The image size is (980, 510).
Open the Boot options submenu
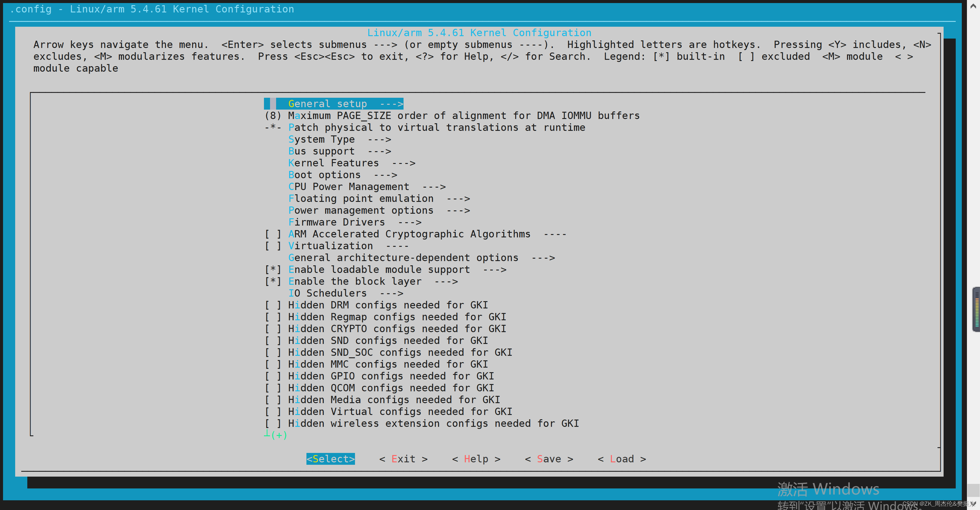343,175
